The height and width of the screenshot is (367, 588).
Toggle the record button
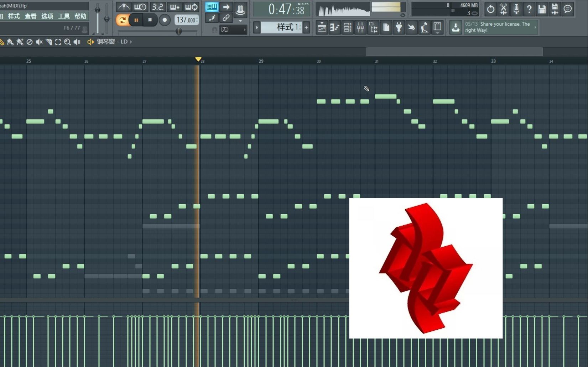pos(165,20)
